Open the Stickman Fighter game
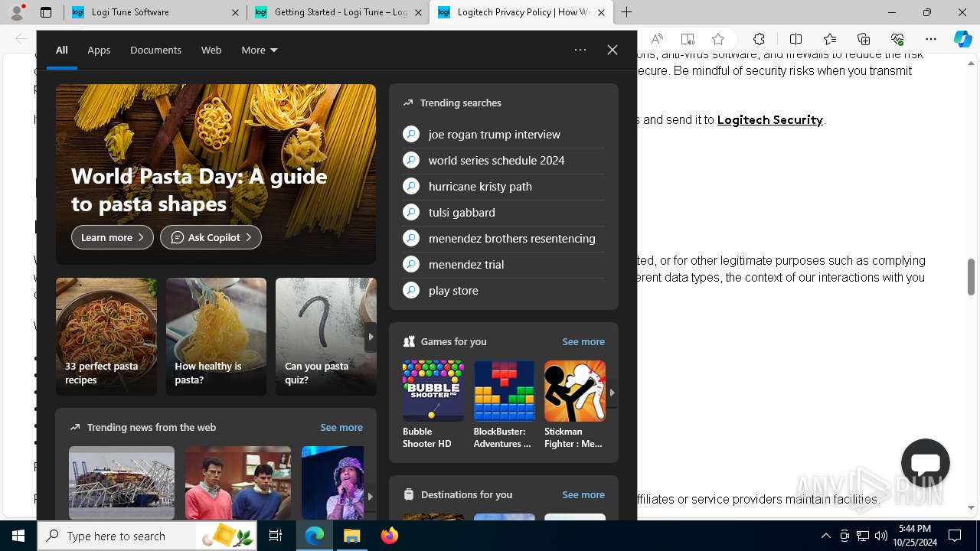This screenshot has width=980, height=551. pyautogui.click(x=574, y=405)
